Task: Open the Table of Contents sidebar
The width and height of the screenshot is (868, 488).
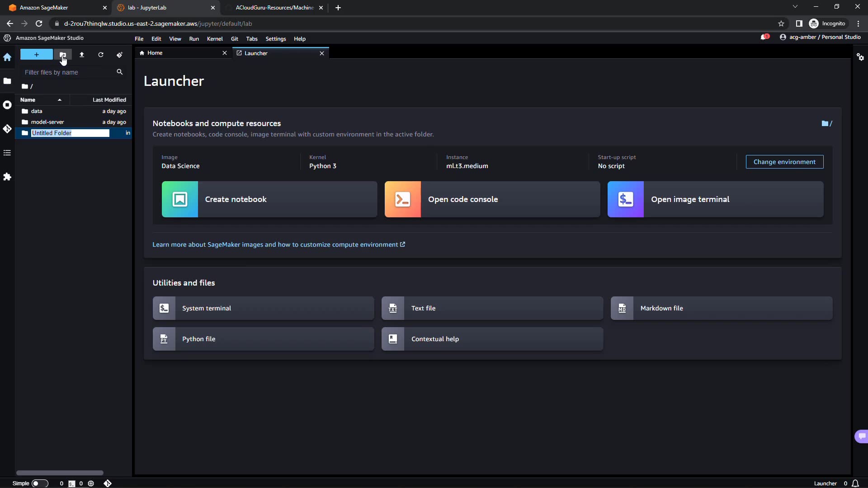Action: pyautogui.click(x=7, y=153)
